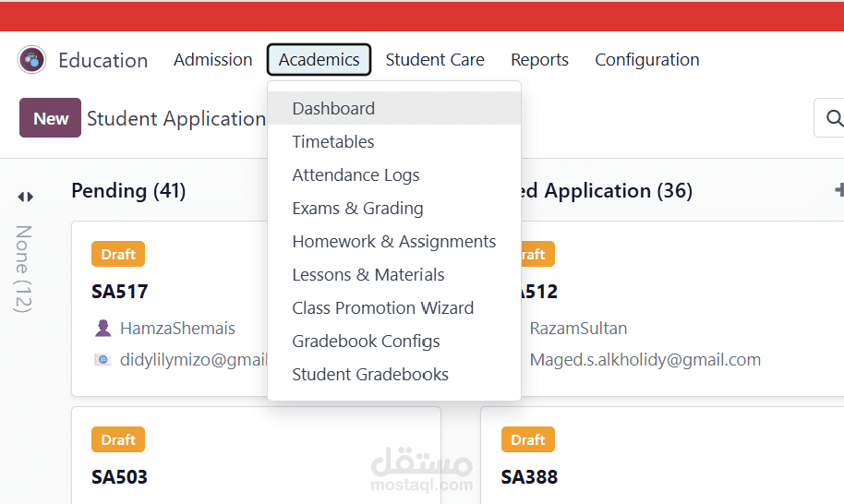Open Homework & Assignments entry

[x=394, y=242]
